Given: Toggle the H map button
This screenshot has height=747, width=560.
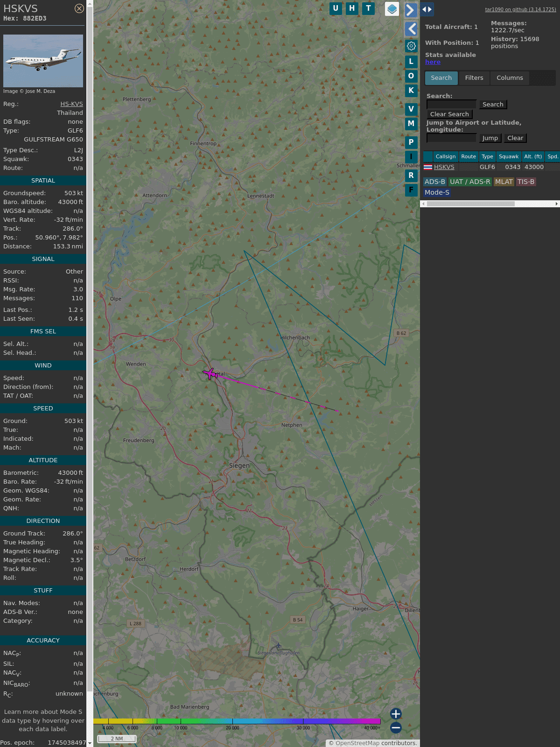Looking at the screenshot, I should pyautogui.click(x=352, y=8).
